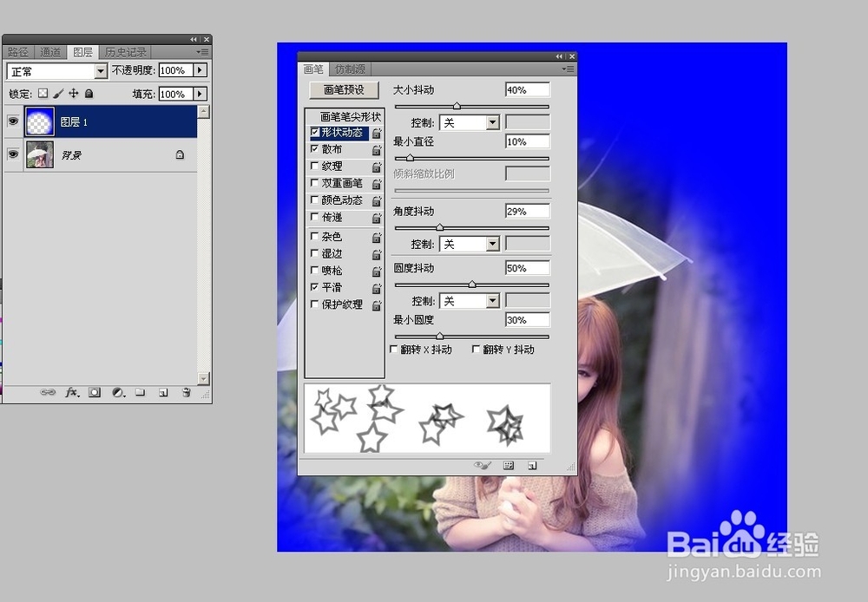Image resolution: width=868 pixels, height=602 pixels.
Task: Toggle lock for 杂色 setting
Action: (x=377, y=238)
